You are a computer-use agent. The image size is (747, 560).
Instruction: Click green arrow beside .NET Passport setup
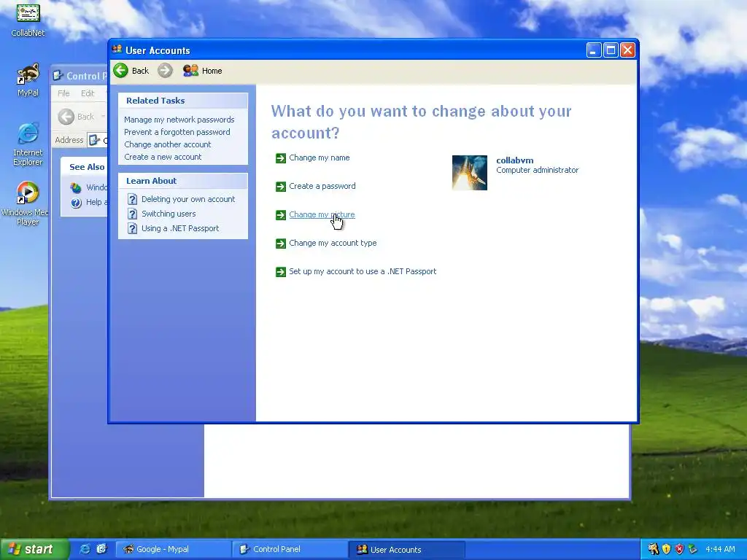281,272
